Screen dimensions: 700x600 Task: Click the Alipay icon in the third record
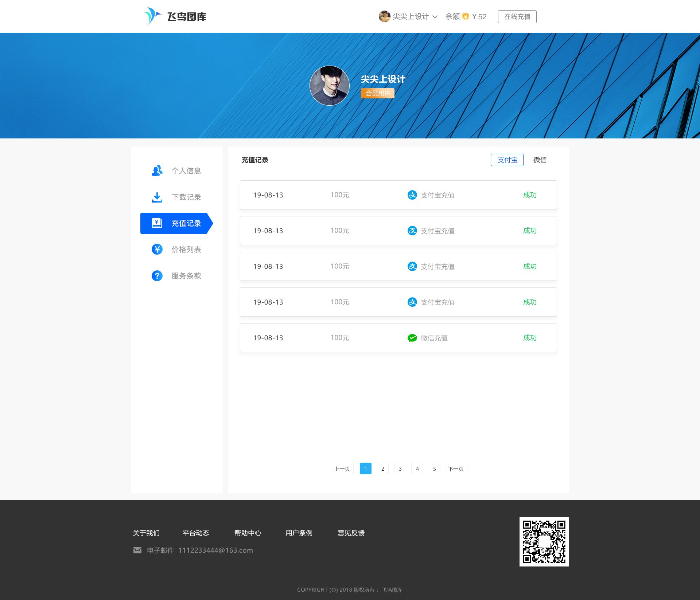click(x=412, y=266)
